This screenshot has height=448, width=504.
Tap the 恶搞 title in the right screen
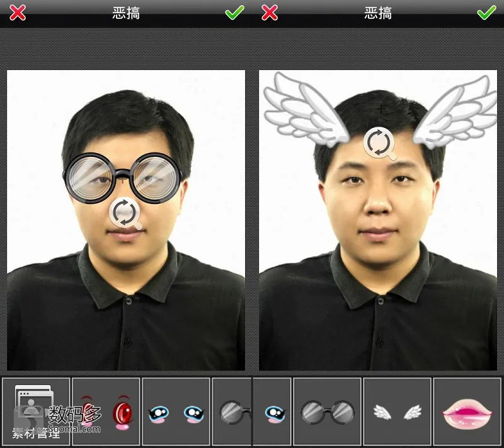tap(378, 13)
